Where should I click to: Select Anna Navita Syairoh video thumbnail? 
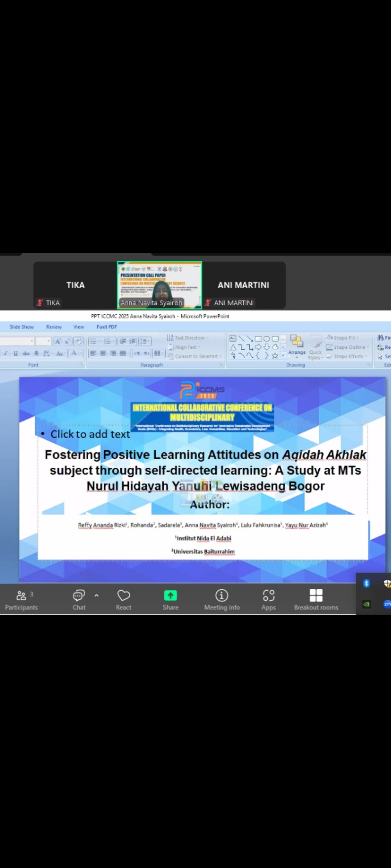point(159,285)
